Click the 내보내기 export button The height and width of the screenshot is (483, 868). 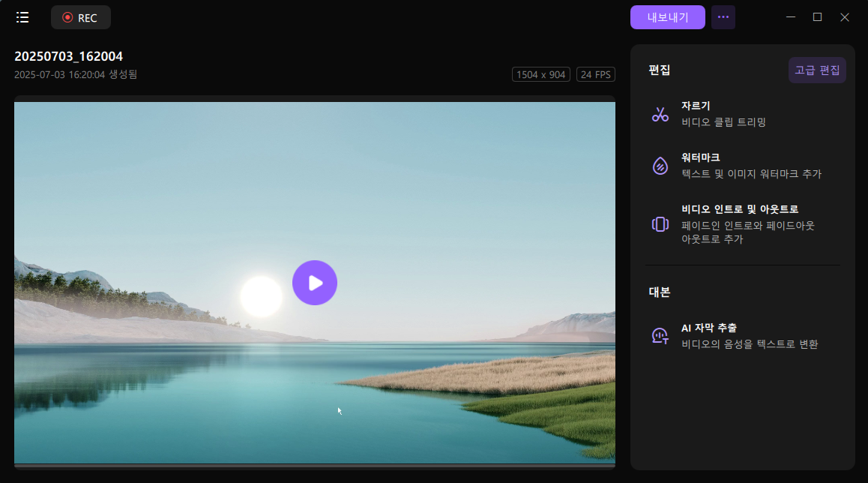pyautogui.click(x=667, y=17)
